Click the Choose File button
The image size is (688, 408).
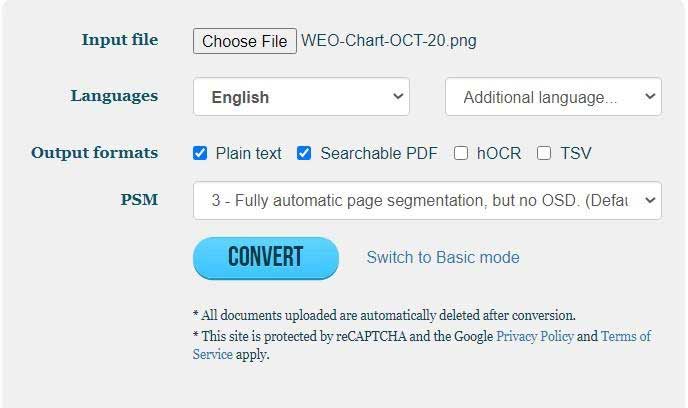coord(245,41)
